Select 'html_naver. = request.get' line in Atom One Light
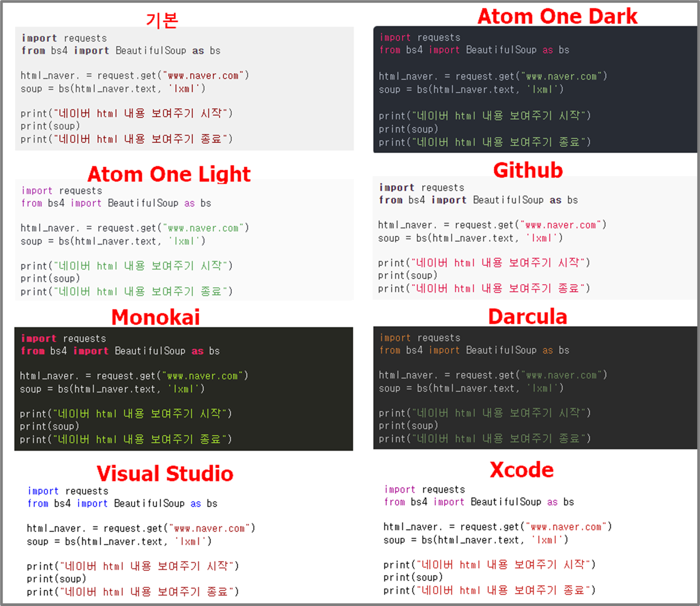This screenshot has width=700, height=606. (135, 228)
